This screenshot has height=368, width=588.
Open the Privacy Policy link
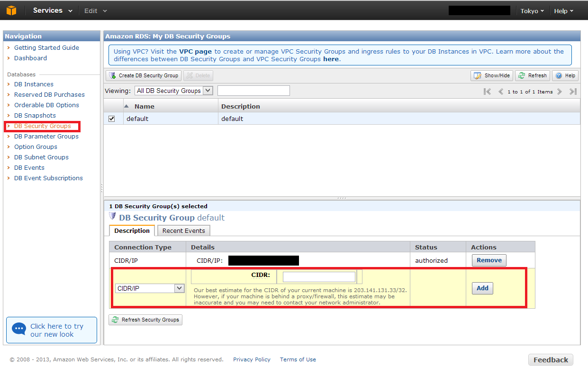click(x=252, y=359)
